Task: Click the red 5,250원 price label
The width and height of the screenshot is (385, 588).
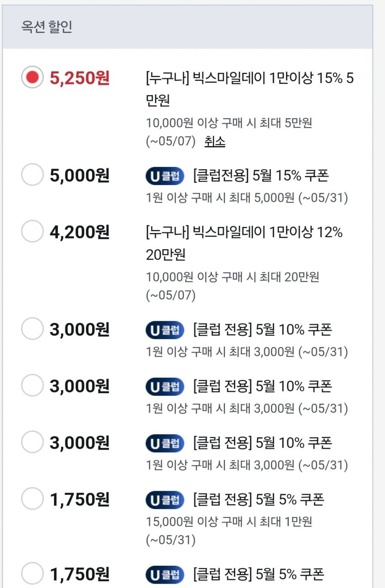Action: click(80, 78)
